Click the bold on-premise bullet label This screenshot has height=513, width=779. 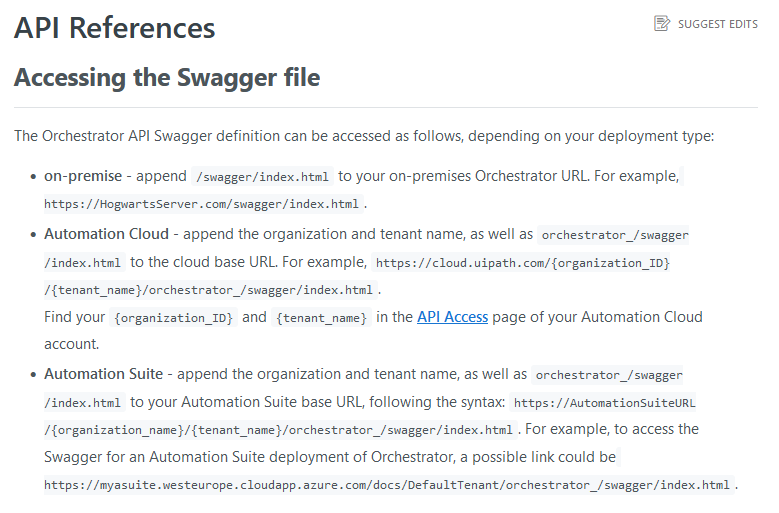pos(83,176)
